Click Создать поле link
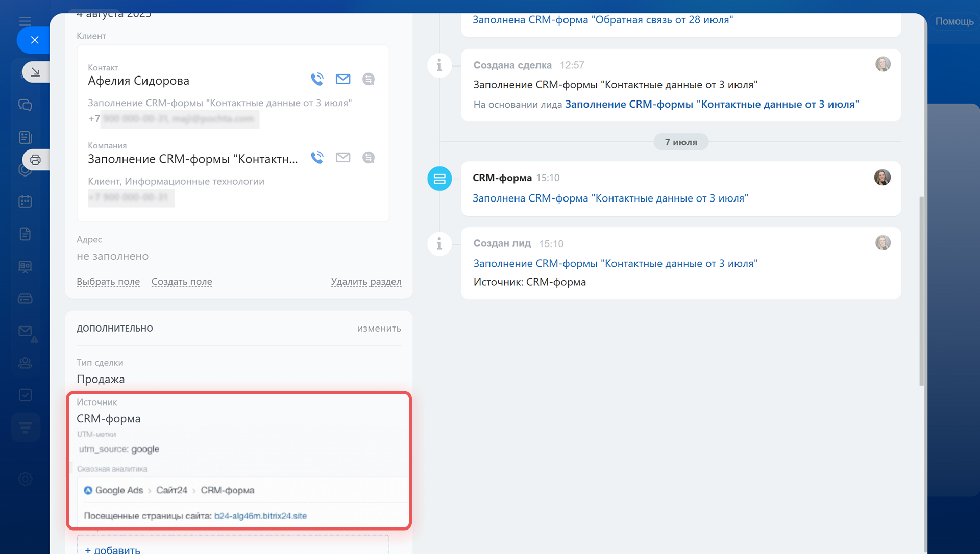Viewport: 980px width, 554px height. (x=182, y=282)
